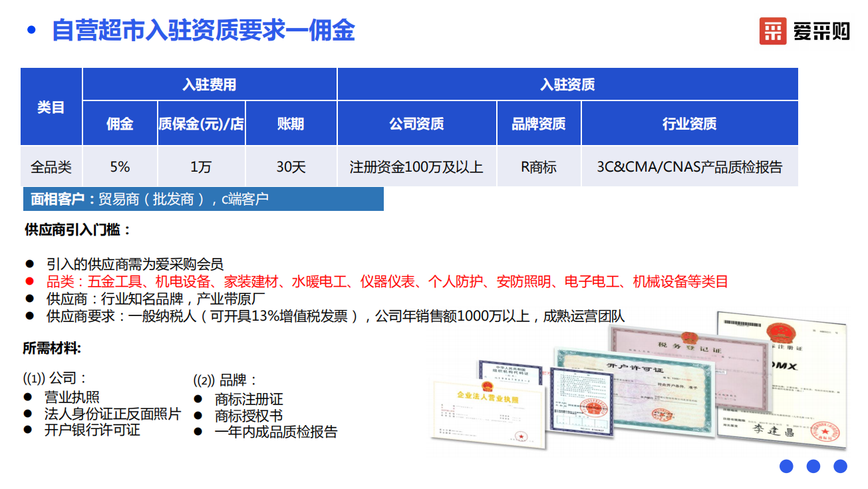Click the line 引入的供应商需为爱采购会员
868x489 pixels.
[x=134, y=264]
